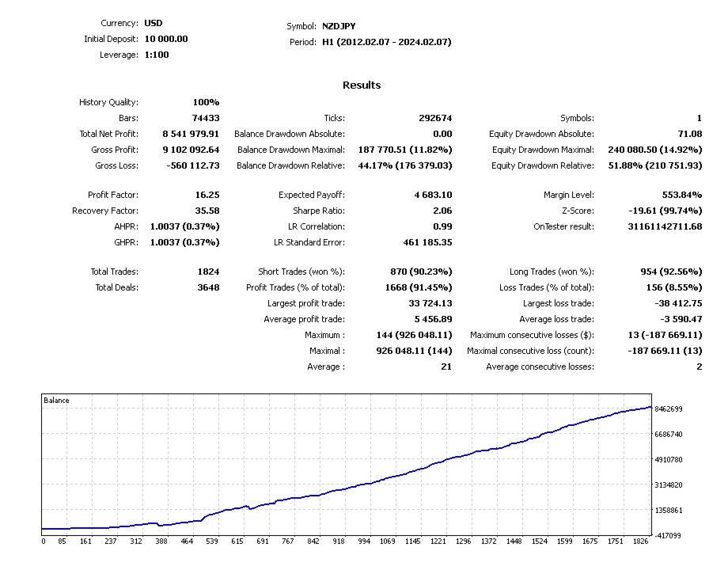Select the Ticks value 292674

pyautogui.click(x=435, y=118)
